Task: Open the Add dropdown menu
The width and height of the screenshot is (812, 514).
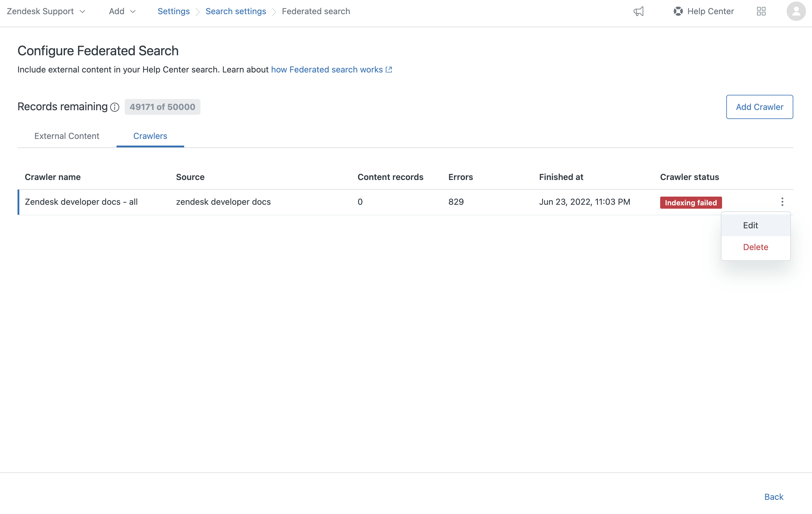Action: point(122,11)
